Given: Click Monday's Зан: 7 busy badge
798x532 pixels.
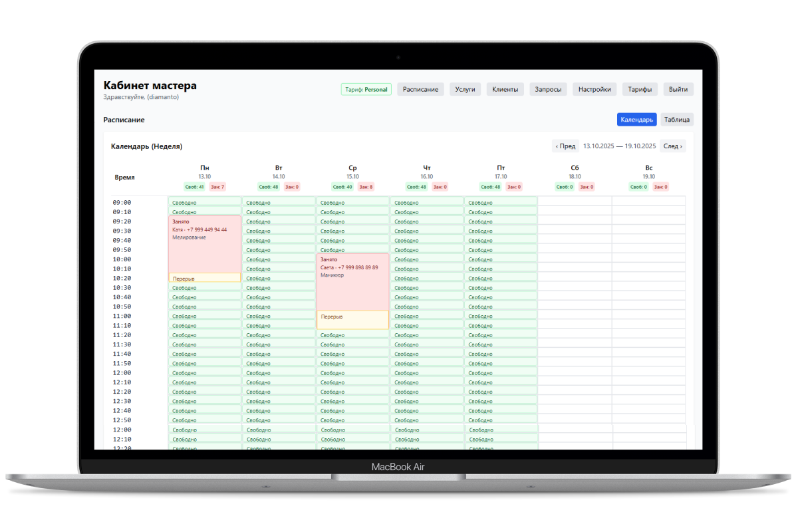Looking at the screenshot, I should click(217, 187).
